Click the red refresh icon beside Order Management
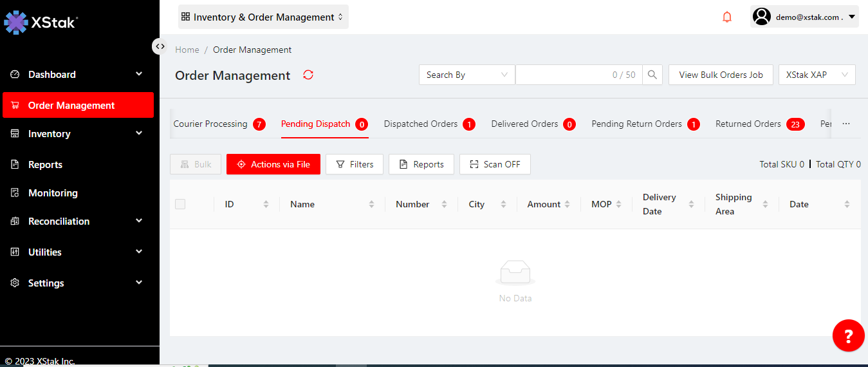This screenshot has width=868, height=367. pos(308,75)
